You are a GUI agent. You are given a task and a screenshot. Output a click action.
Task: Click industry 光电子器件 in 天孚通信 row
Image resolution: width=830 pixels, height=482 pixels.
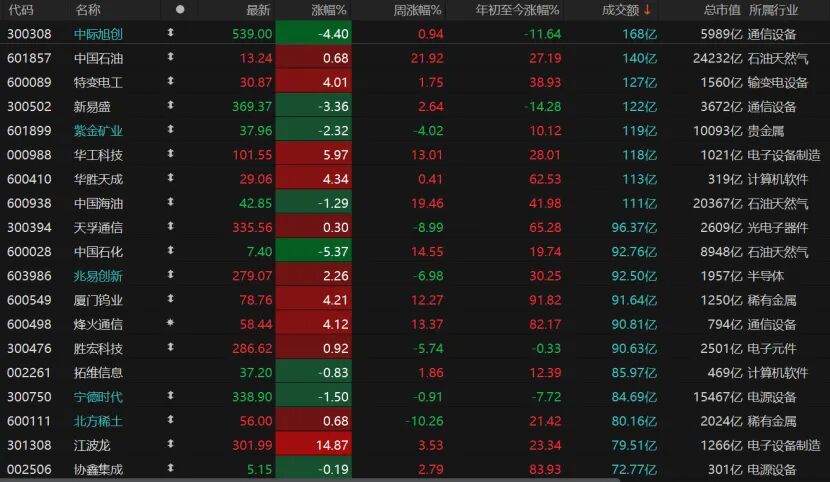pos(778,228)
